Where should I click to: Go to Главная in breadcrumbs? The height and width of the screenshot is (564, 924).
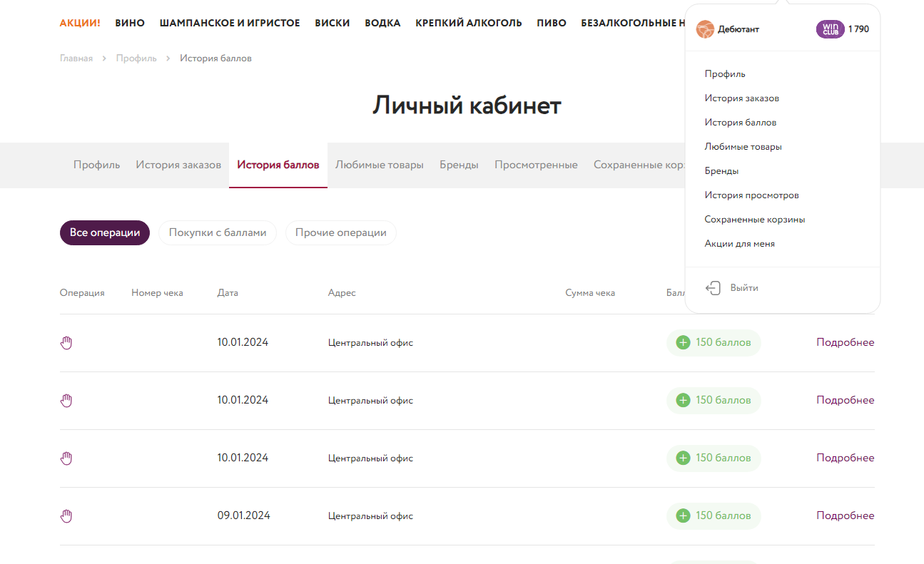(x=76, y=58)
